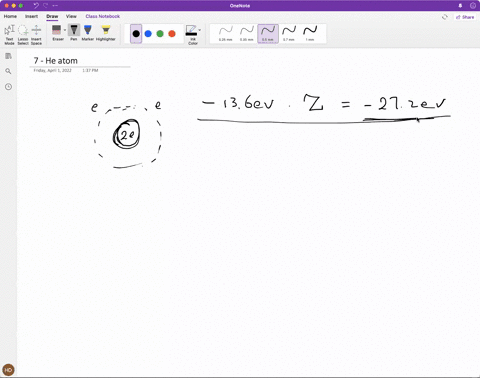Open recent notes clock icon
Viewport: 480px width, 378px height.
point(8,87)
